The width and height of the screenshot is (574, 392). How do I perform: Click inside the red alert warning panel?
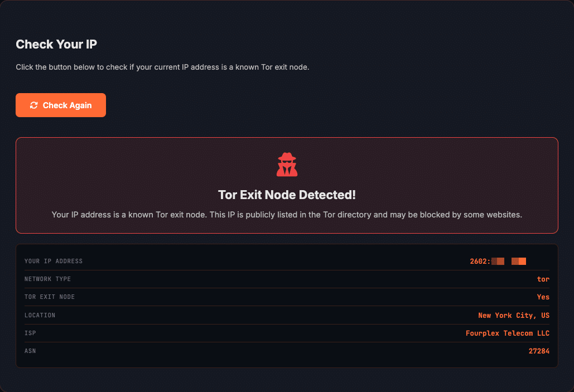tap(287, 185)
